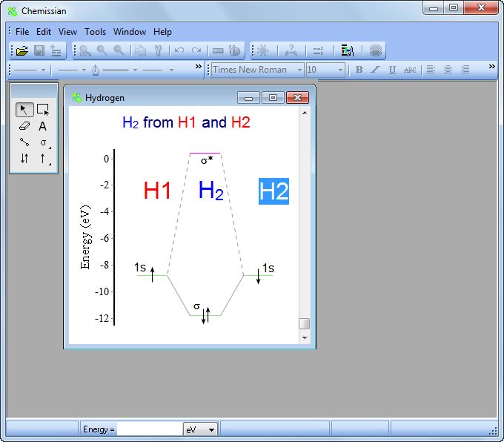Select the paired electrons arrows tool
Image resolution: width=504 pixels, height=442 pixels.
pyautogui.click(x=24, y=158)
